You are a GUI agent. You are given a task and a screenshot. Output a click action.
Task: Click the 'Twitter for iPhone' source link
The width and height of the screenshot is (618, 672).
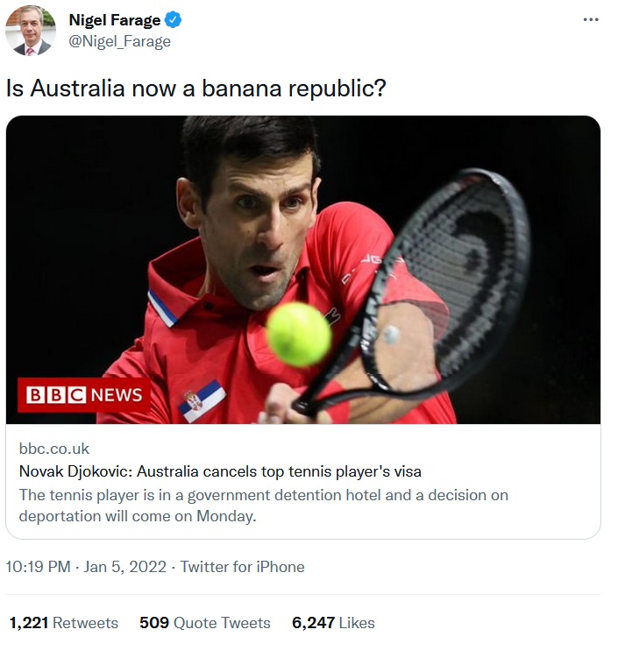point(243,567)
